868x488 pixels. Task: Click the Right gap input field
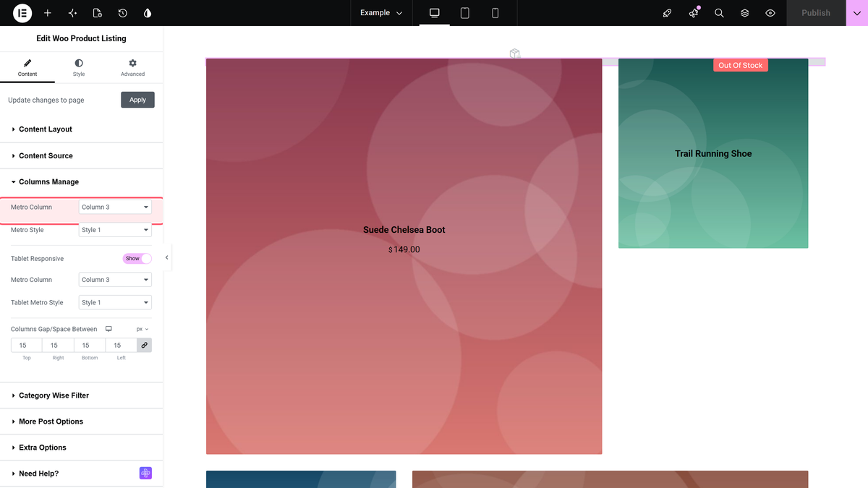click(x=58, y=346)
